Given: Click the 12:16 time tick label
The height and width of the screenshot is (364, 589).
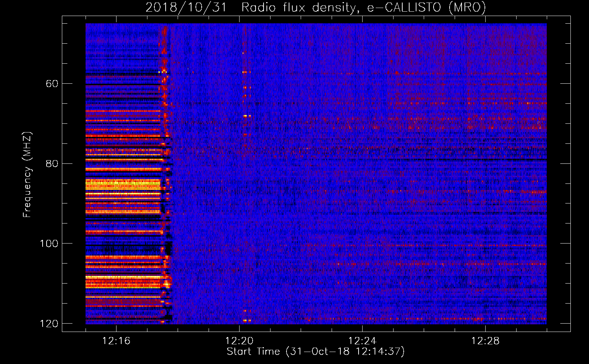Looking at the screenshot, I should pos(116,341).
